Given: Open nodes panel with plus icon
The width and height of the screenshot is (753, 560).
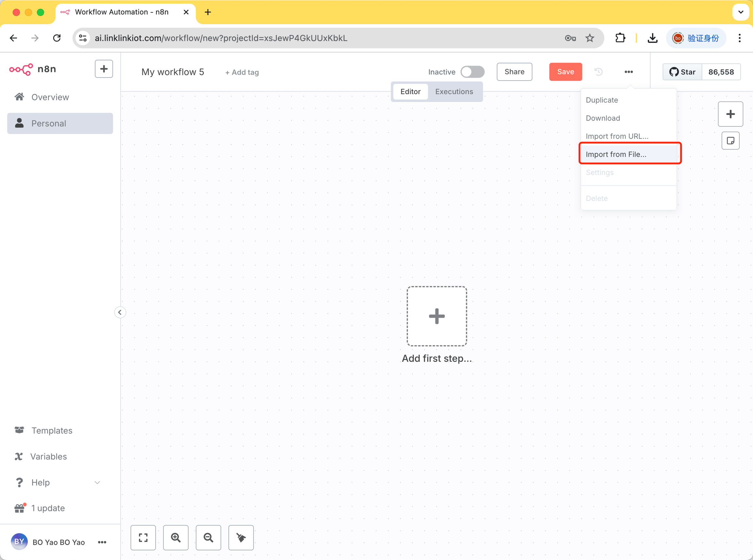Looking at the screenshot, I should [x=730, y=114].
